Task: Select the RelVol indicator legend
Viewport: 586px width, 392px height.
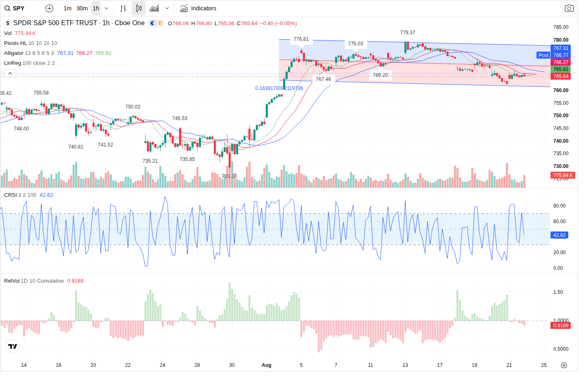Action: click(x=44, y=281)
